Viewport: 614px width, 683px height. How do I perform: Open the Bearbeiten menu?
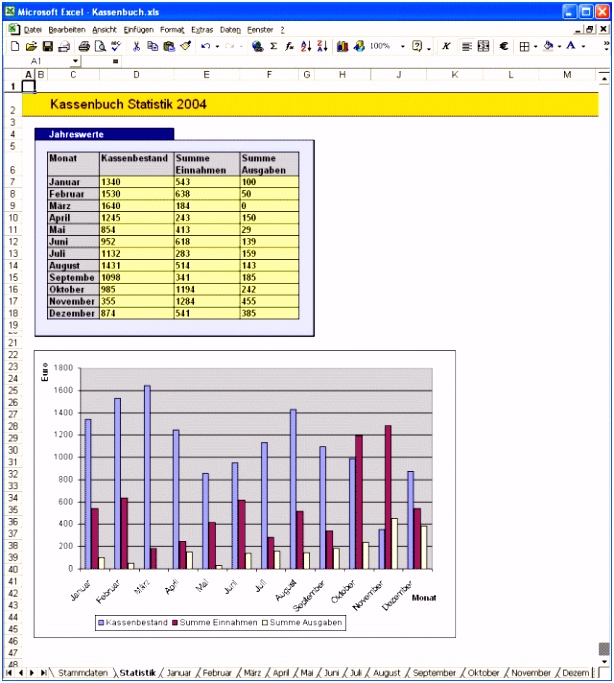(67, 30)
